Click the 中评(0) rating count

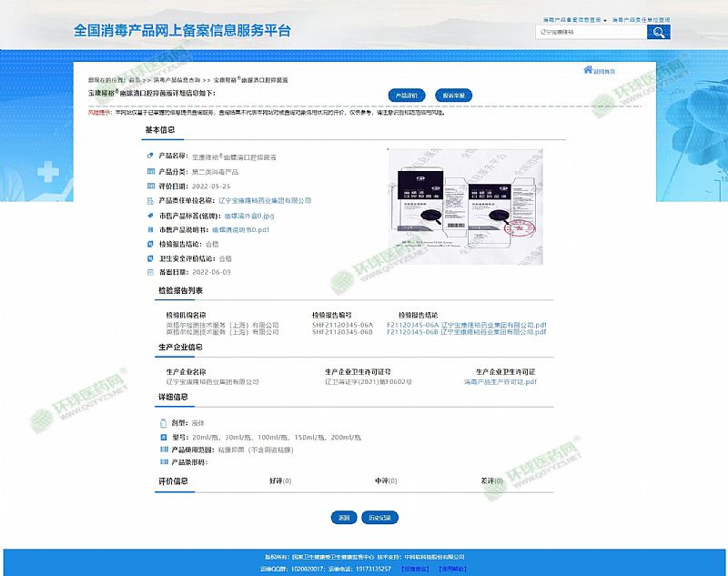point(386,480)
